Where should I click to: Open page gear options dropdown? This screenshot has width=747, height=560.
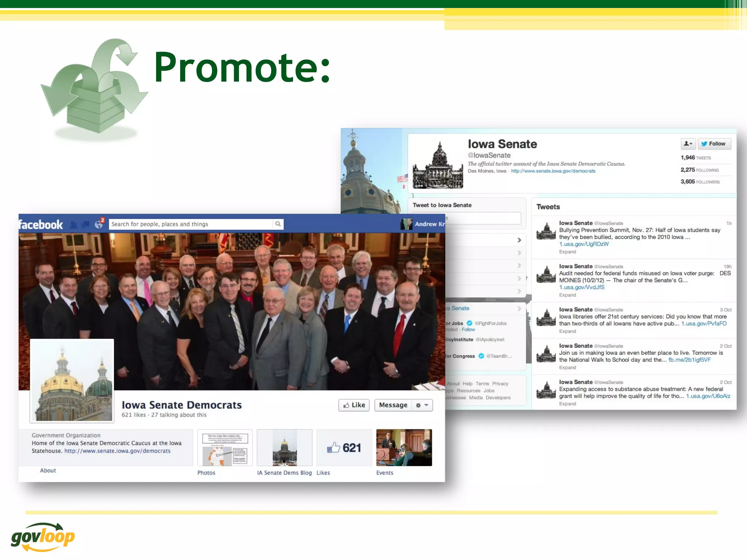(x=422, y=405)
